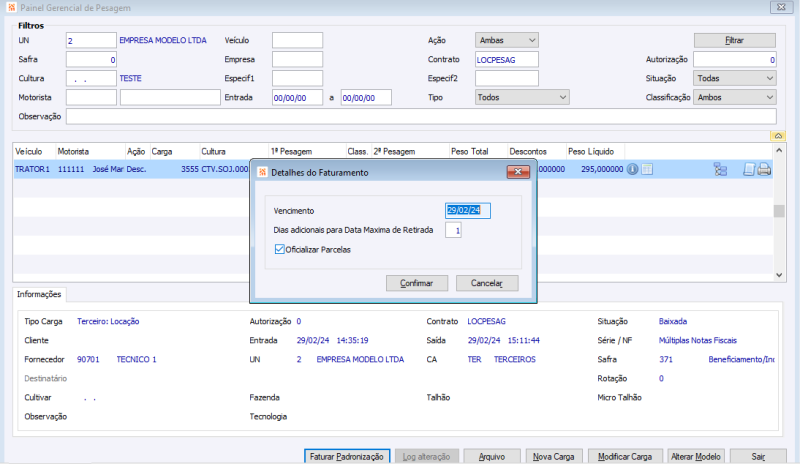Click the Especif1 input field
Viewport: 800px width, 464px height.
(297, 78)
